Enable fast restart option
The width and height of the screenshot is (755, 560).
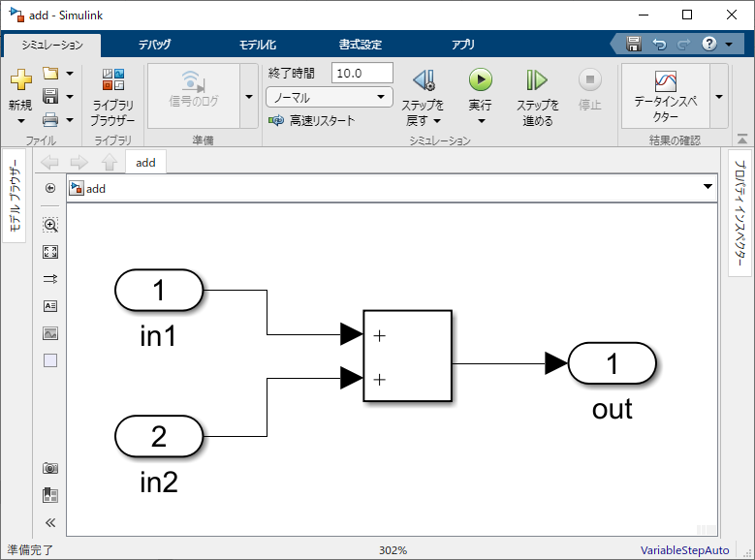pos(311,120)
